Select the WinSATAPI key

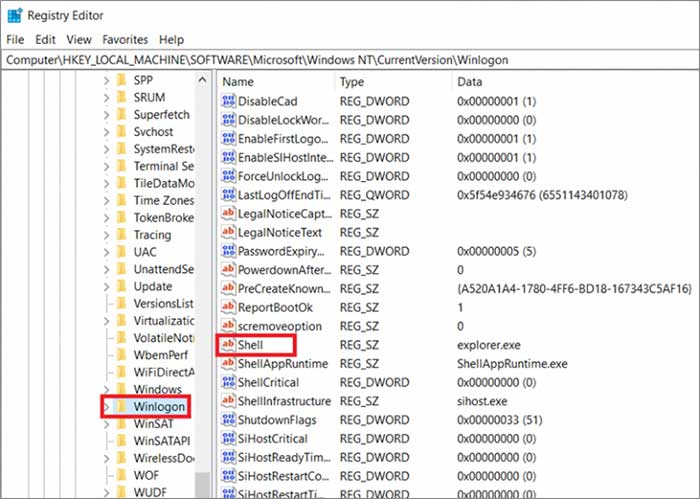pos(162,441)
